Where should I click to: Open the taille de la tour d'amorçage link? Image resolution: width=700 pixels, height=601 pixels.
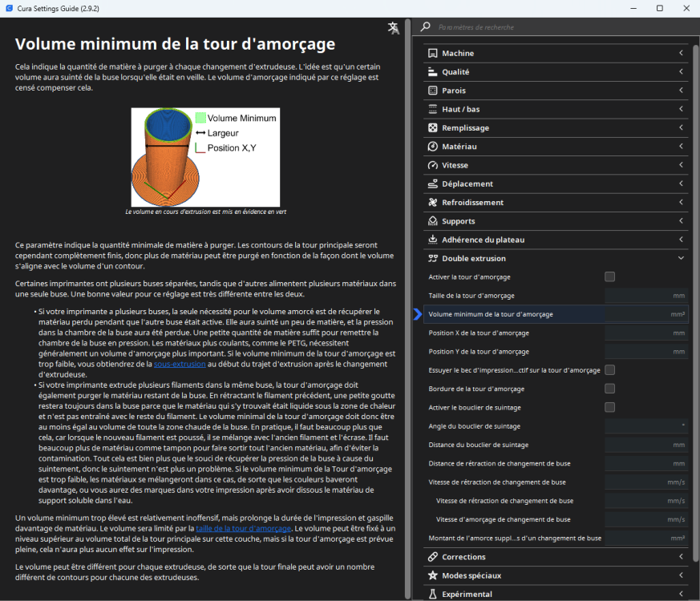point(243,528)
